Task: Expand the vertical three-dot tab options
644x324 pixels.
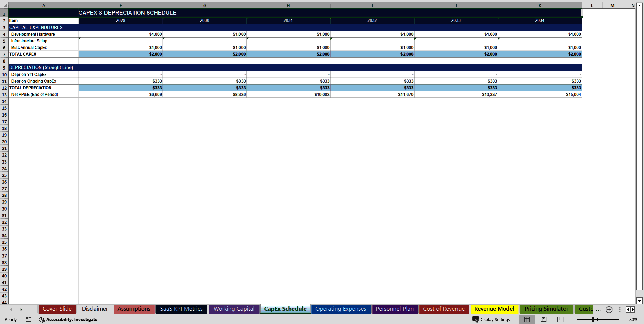Action: click(x=620, y=310)
